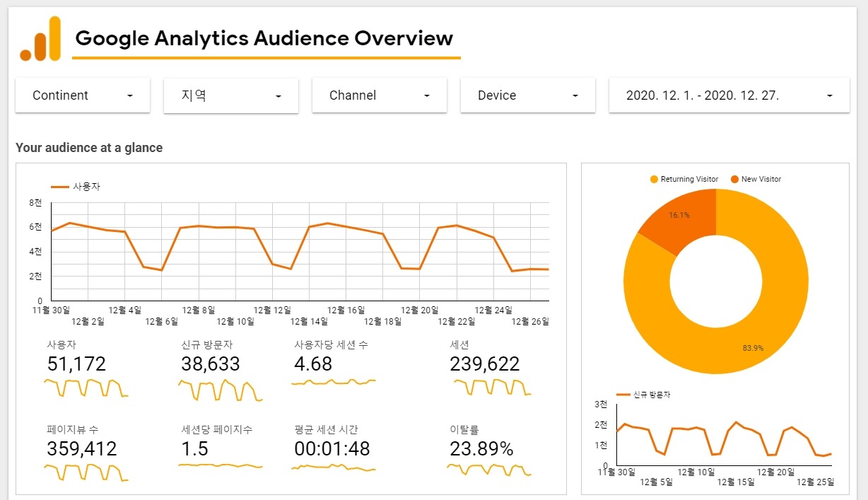The height and width of the screenshot is (500, 868).
Task: Click the 12월 4일 x-axis label in 사용자 chart
Action: [x=125, y=310]
